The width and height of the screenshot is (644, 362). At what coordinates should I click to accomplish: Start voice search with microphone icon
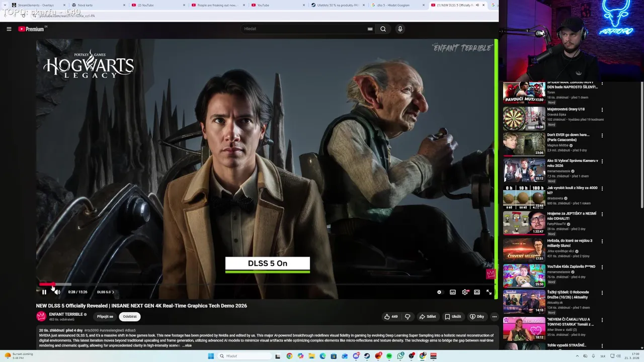click(x=400, y=29)
